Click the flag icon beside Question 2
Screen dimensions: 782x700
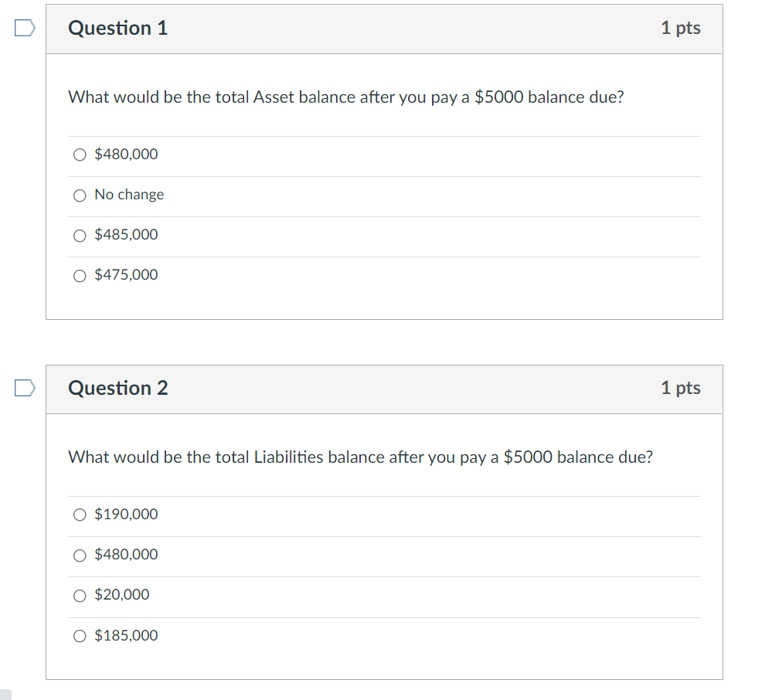(22, 386)
